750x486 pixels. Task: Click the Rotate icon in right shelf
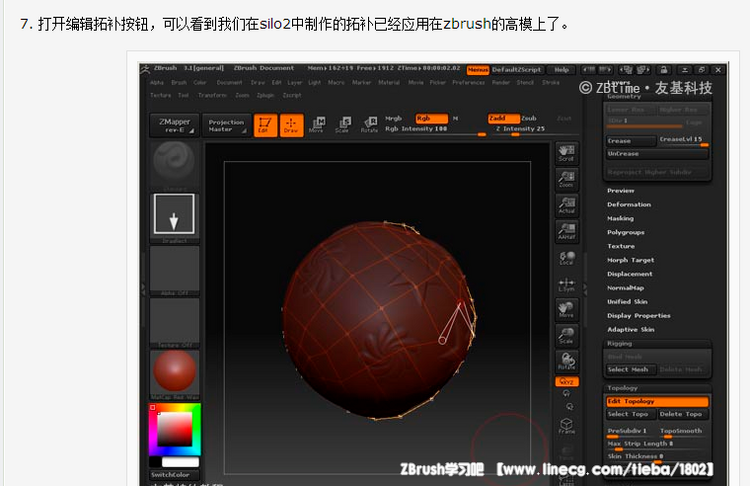(x=567, y=362)
